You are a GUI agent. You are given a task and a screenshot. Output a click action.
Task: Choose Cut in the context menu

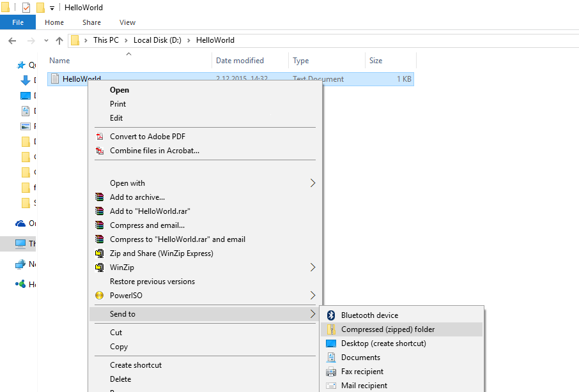[116, 332]
